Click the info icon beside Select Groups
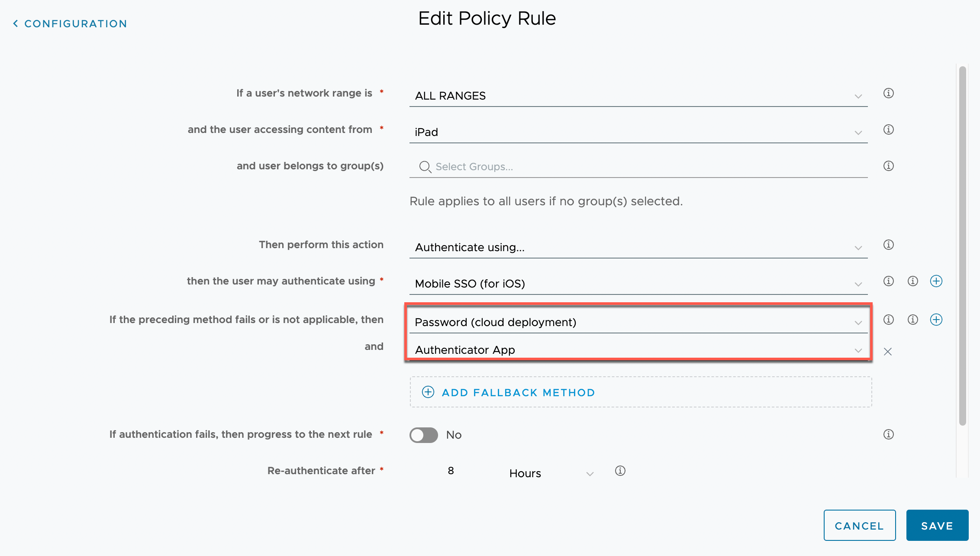Screen dimensions: 980x556 888,166
